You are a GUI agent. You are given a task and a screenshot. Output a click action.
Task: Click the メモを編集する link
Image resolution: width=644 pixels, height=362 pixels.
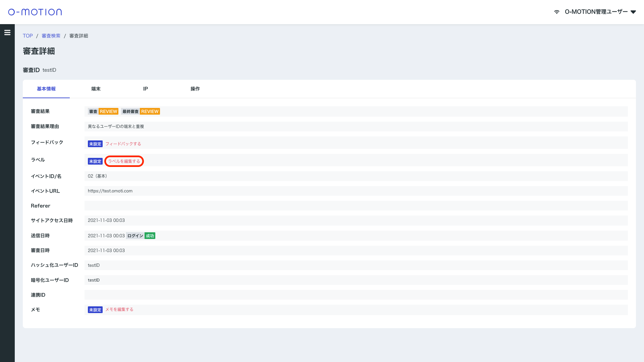(x=119, y=309)
